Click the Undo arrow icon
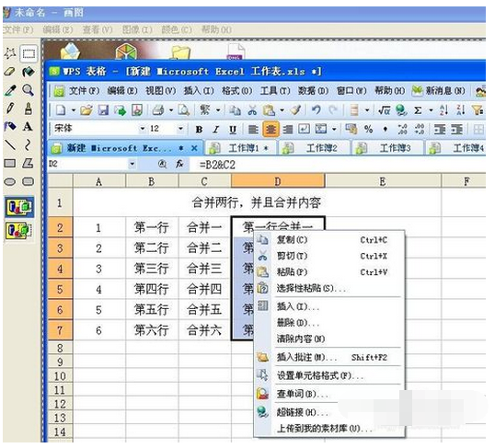The height and width of the screenshot is (448, 495). (316, 110)
